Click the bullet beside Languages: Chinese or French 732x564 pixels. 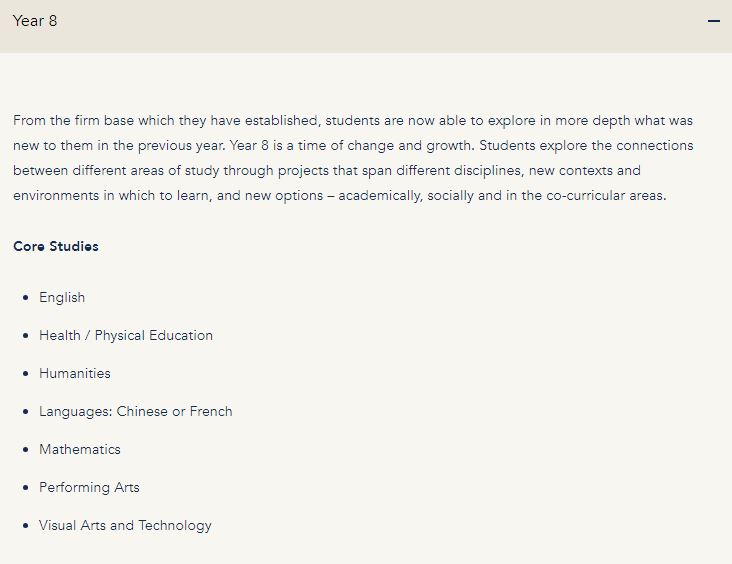pos(26,412)
